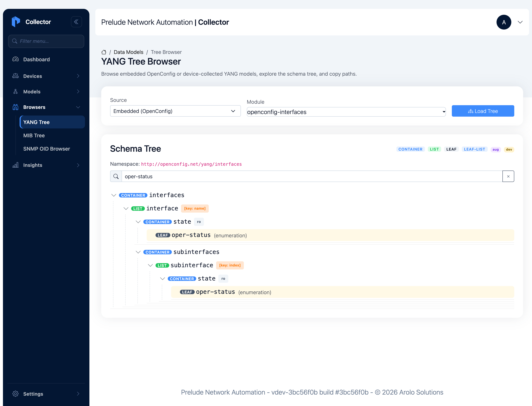The height and width of the screenshot is (406, 532).
Task: Click the LEAF legend badge
Action: (451, 149)
